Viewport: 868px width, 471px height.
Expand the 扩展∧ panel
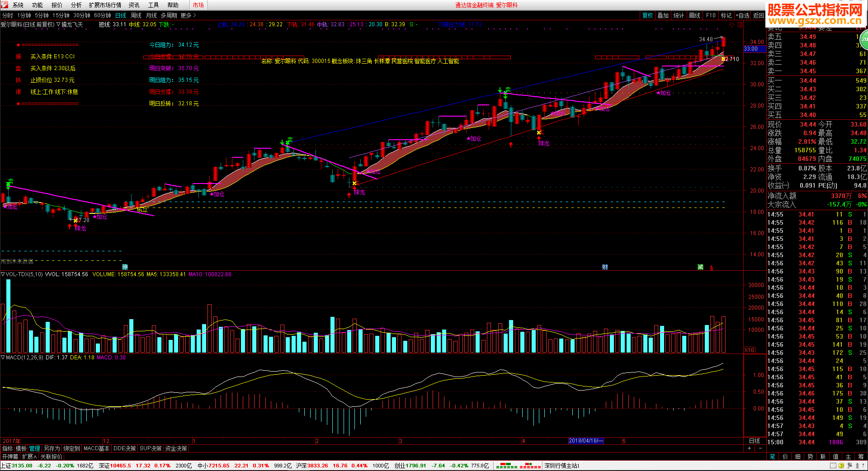point(29,457)
